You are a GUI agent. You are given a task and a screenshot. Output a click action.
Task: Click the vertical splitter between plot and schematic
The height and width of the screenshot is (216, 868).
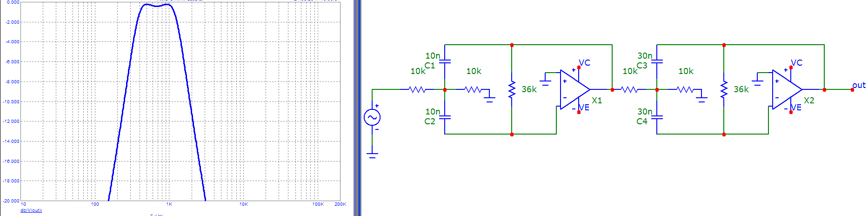pyautogui.click(x=357, y=108)
